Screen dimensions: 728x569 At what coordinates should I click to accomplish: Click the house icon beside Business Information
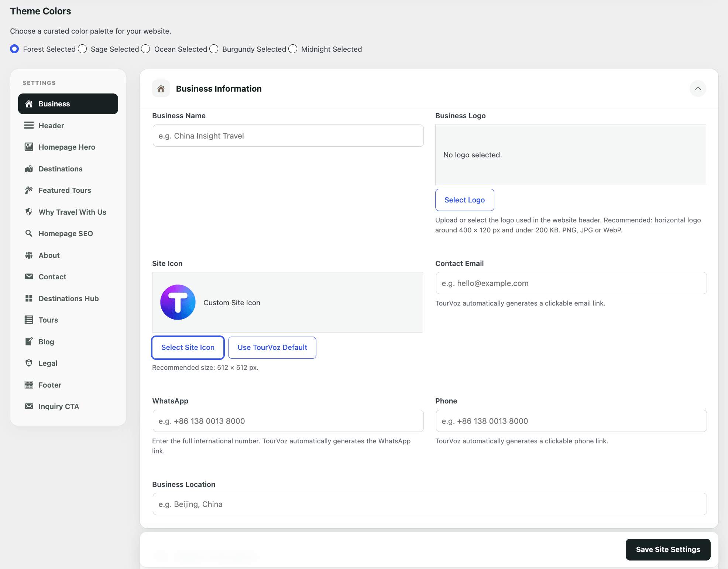[x=161, y=89]
